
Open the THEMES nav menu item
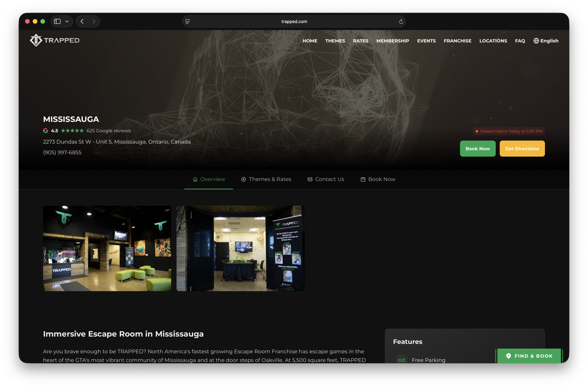[335, 41]
